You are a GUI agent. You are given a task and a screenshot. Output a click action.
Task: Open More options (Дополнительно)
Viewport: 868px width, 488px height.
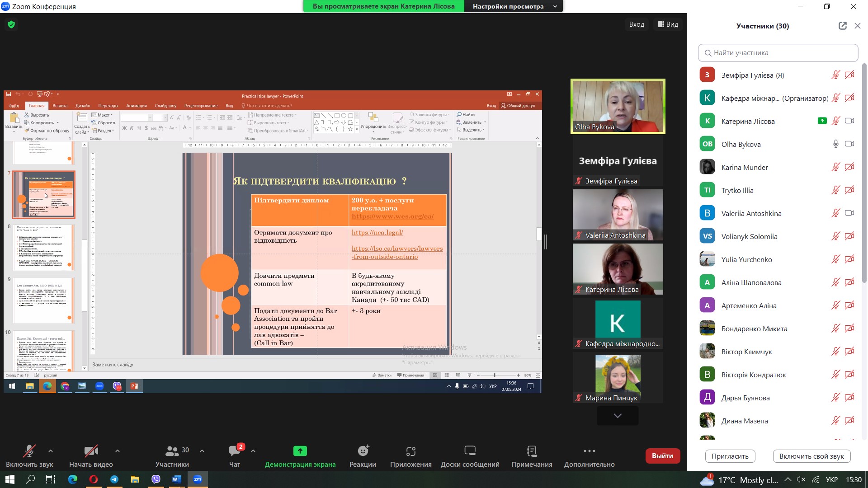(589, 456)
